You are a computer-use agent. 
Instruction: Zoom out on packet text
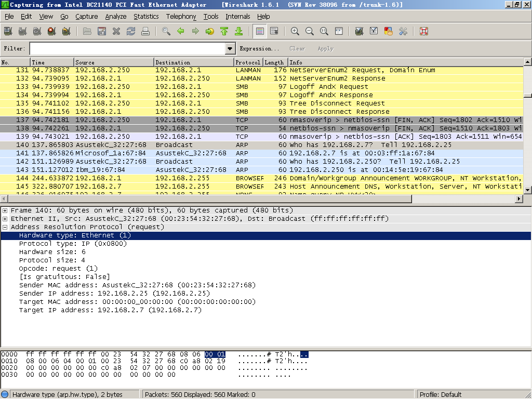pos(310,31)
